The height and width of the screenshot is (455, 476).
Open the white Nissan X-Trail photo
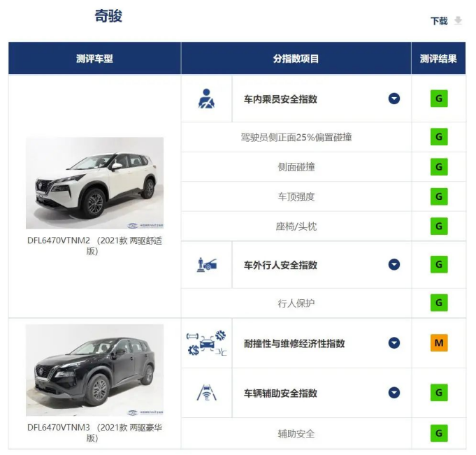95,183
